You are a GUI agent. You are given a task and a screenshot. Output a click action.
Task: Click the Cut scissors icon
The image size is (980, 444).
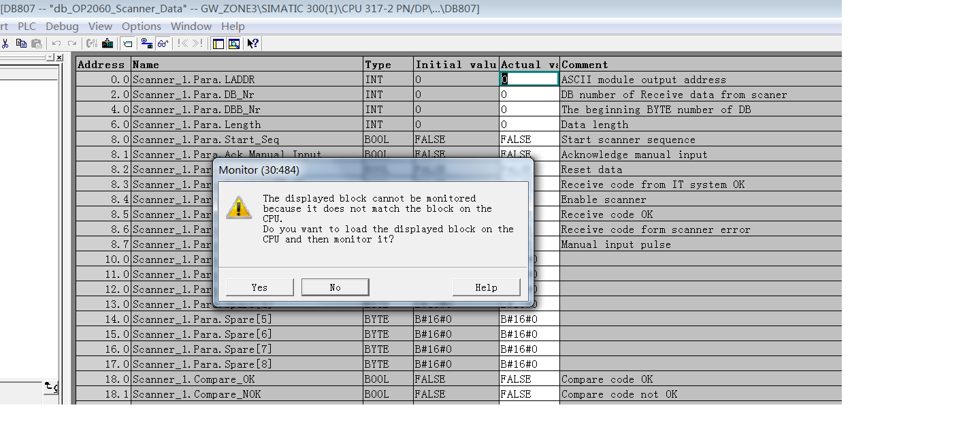pos(5,44)
